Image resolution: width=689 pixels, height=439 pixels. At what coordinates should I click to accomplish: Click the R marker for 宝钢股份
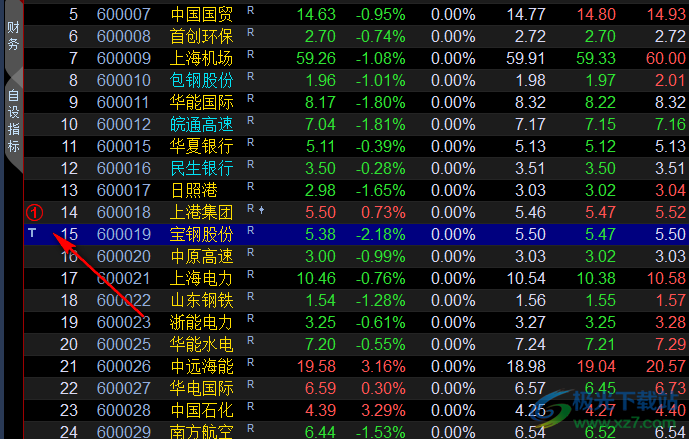click(250, 230)
